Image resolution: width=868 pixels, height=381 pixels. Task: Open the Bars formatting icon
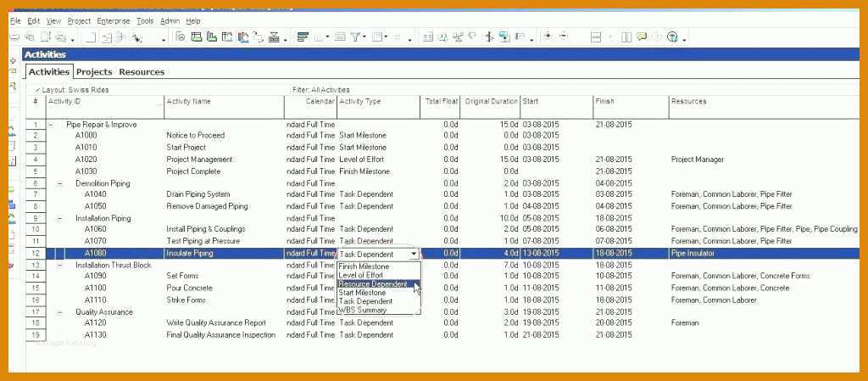tap(303, 37)
